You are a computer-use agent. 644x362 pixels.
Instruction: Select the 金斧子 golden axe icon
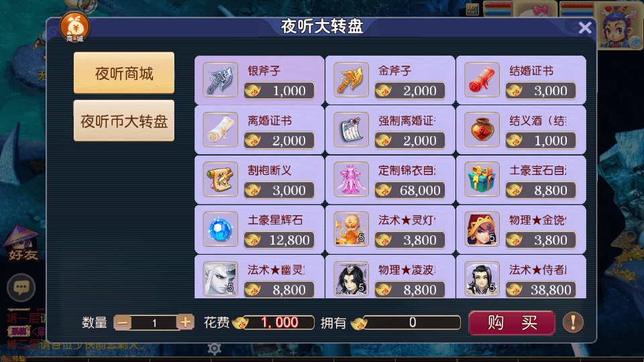coord(351,80)
